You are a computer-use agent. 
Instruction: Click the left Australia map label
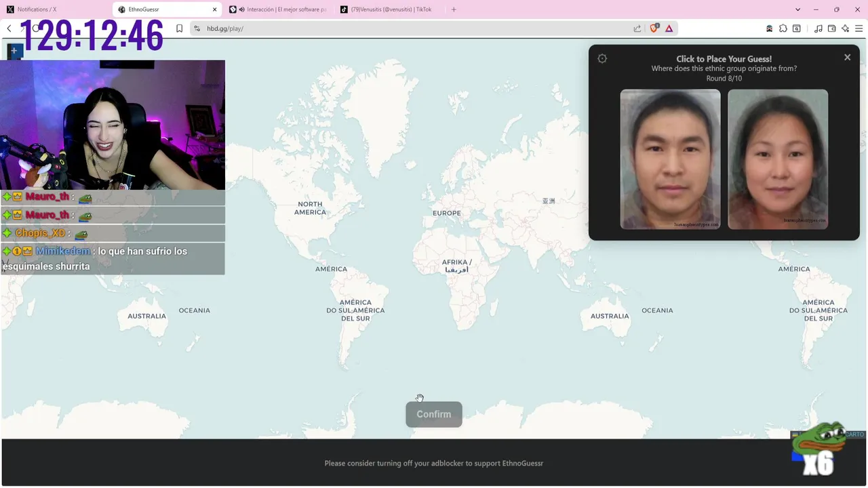point(146,316)
